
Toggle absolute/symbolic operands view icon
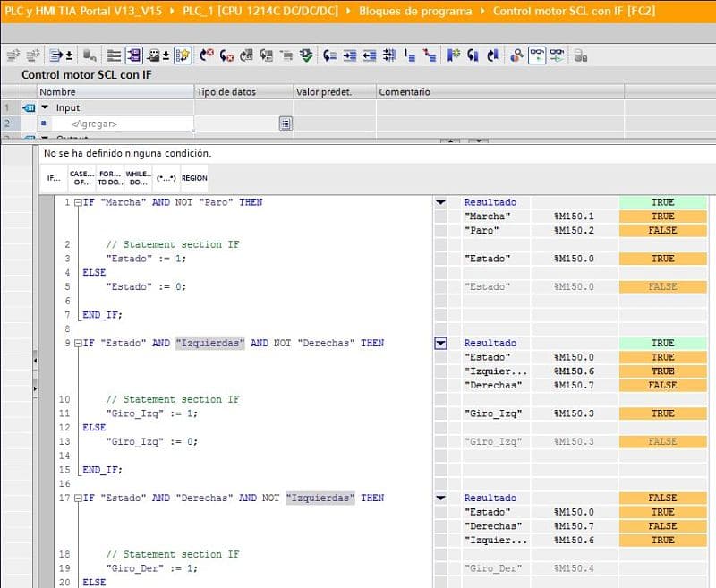tap(133, 55)
